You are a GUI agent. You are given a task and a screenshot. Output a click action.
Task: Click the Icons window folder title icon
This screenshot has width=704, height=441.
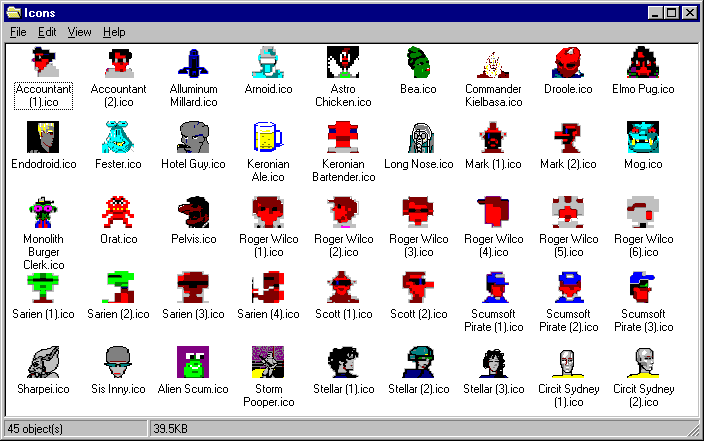point(14,13)
